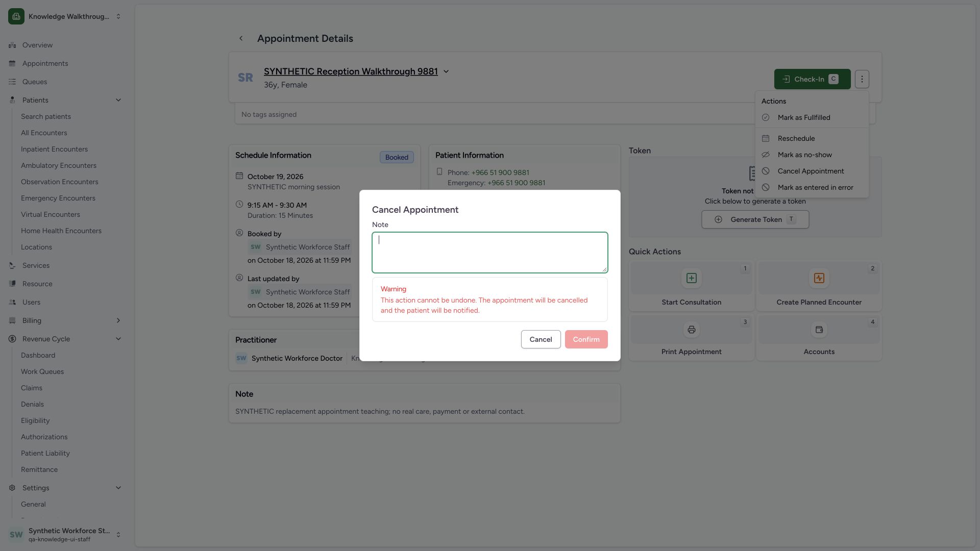Click the Mark as no-show eye-off icon
Viewport: 980px width, 551px height.
coord(766,155)
